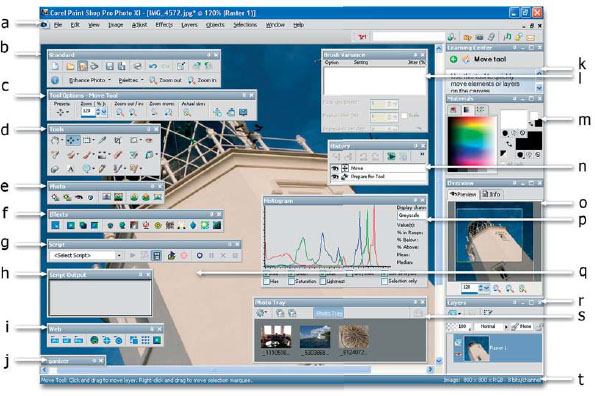Click the Photo Tray tab label
The height and width of the screenshot is (396, 595).
(x=329, y=313)
